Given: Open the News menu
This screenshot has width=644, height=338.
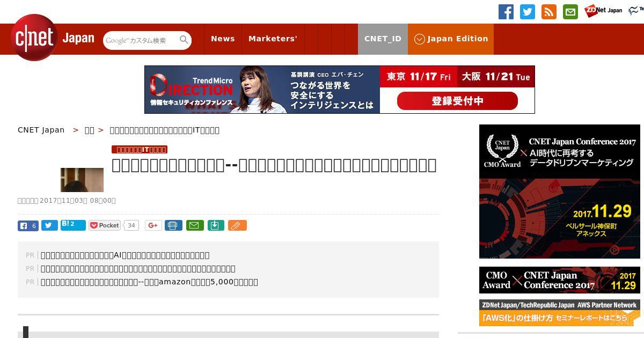Looking at the screenshot, I should [223, 39].
